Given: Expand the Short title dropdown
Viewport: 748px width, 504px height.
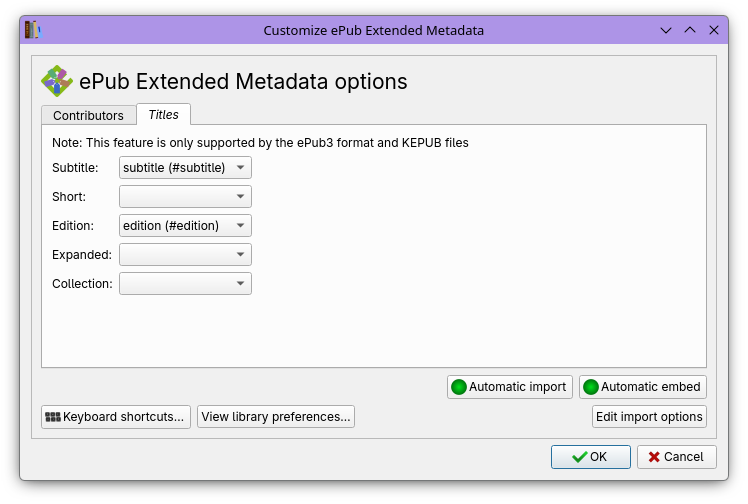Looking at the screenshot, I should (x=185, y=197).
